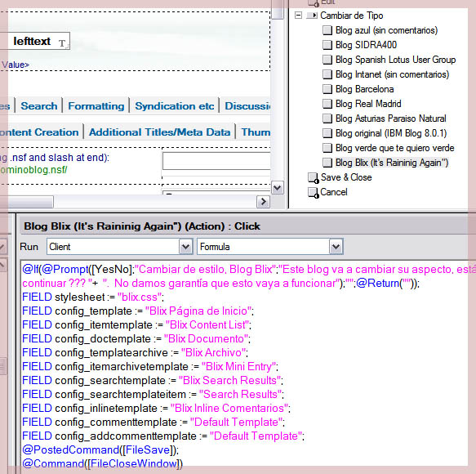Click the form pane scroll down arrow
476x474 pixels.
point(277,188)
